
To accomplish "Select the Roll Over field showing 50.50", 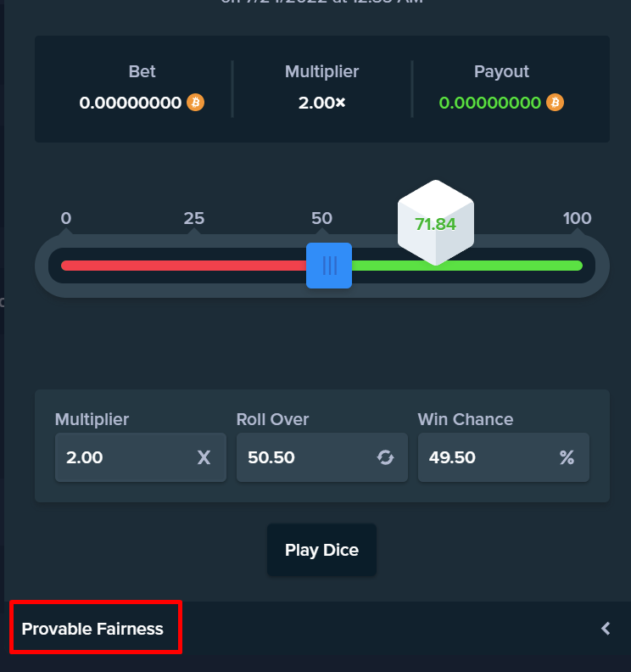I will (305, 457).
